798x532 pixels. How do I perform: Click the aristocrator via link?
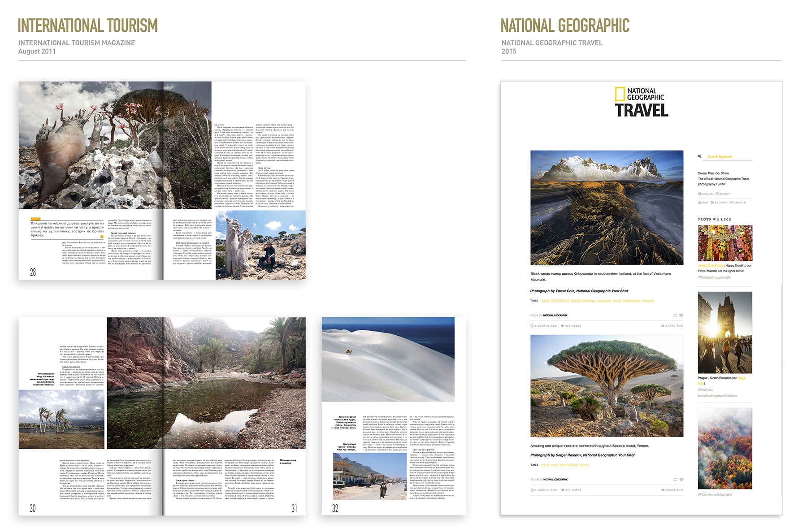723,495
